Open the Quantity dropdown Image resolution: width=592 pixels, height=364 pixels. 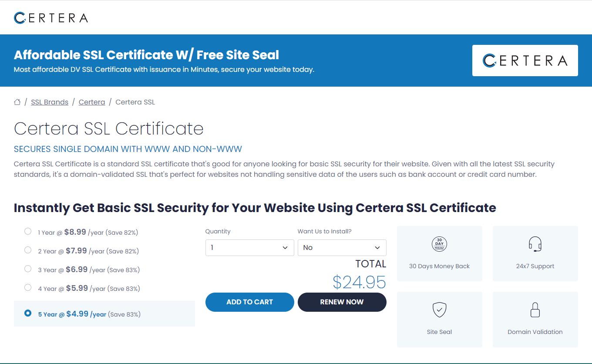click(250, 247)
